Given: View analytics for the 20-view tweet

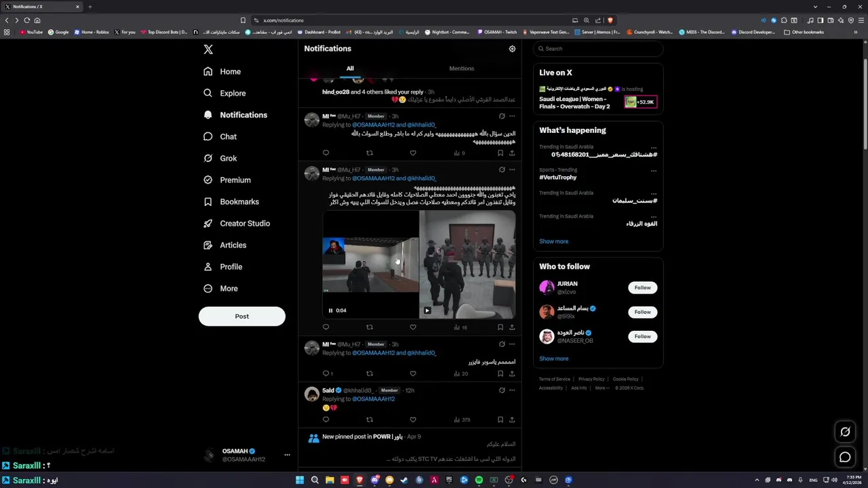Looking at the screenshot, I should coord(461,373).
